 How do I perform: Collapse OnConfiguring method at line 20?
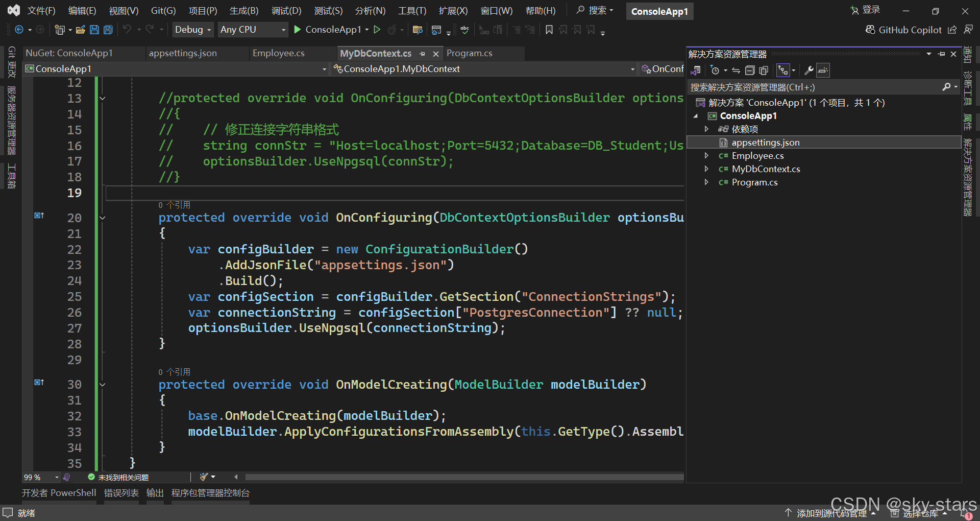pyautogui.click(x=103, y=218)
